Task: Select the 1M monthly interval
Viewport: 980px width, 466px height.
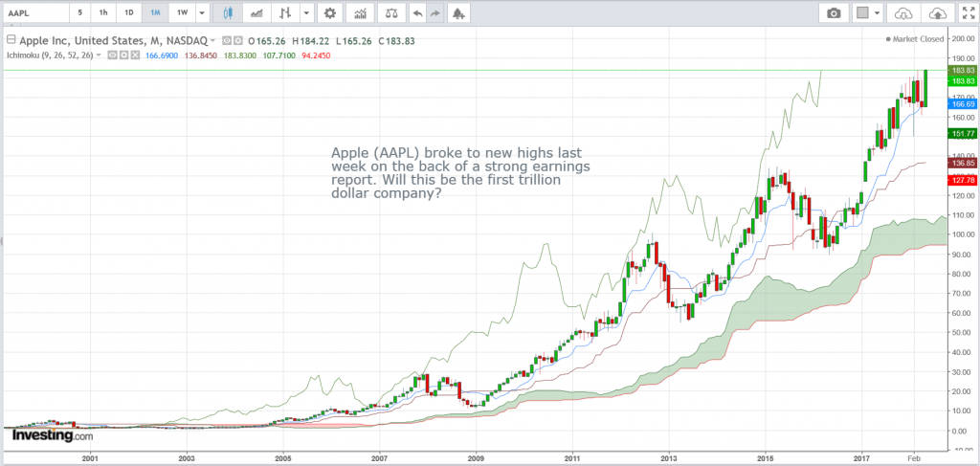Action: click(x=155, y=12)
